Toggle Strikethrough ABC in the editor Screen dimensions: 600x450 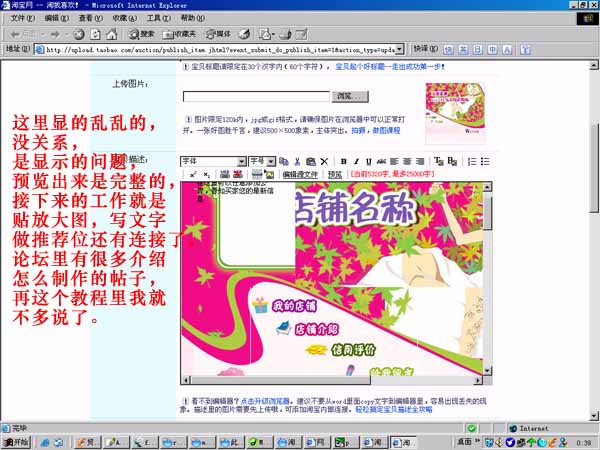point(381,161)
